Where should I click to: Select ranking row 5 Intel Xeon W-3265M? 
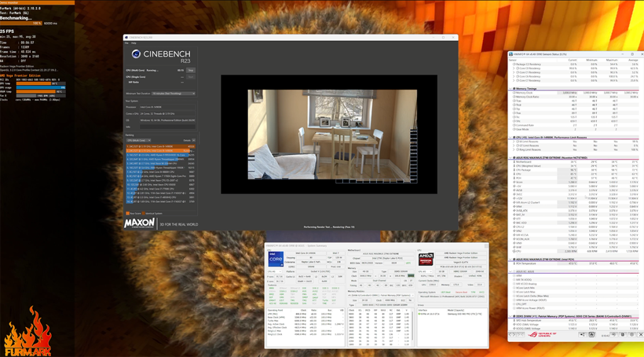pyautogui.click(x=160, y=163)
